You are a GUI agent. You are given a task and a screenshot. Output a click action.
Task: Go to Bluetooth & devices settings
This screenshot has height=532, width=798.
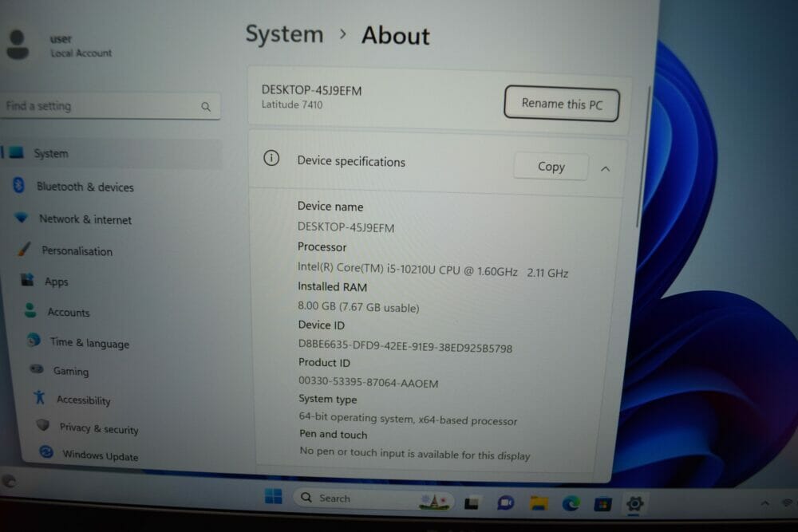click(x=85, y=187)
